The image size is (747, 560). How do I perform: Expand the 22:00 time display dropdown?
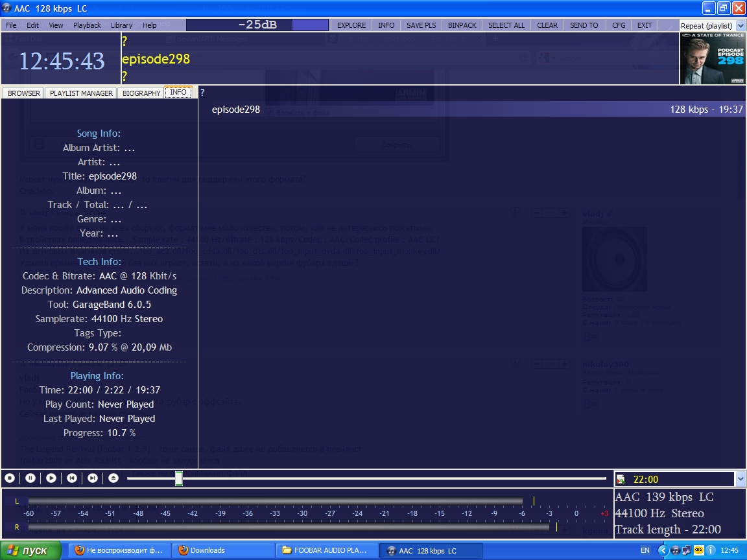coord(741,479)
